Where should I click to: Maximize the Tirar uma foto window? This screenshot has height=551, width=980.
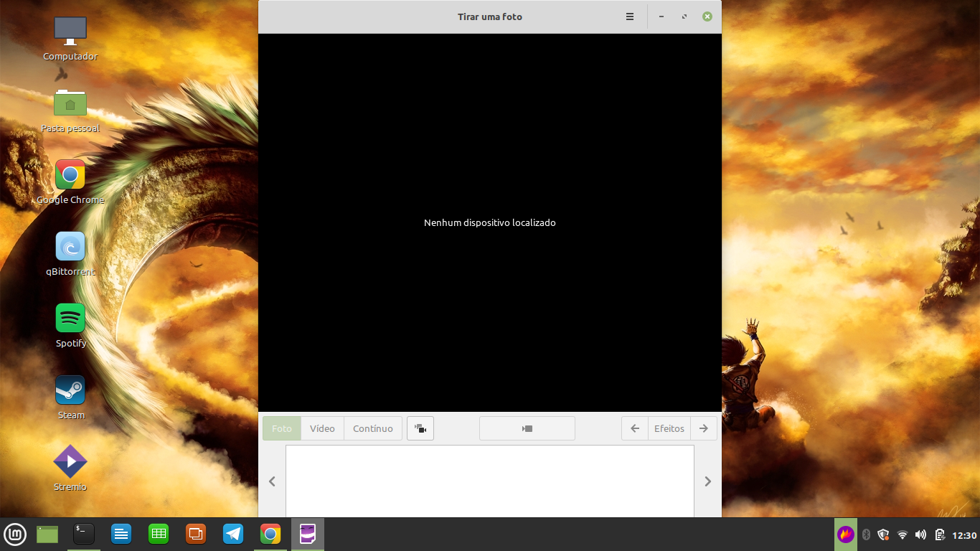coord(684,17)
